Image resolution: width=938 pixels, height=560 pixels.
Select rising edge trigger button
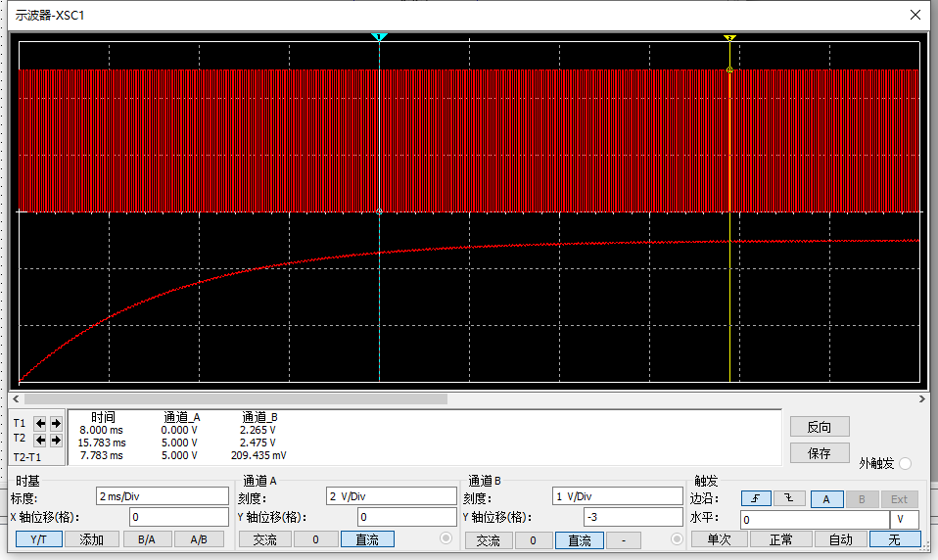(x=756, y=498)
